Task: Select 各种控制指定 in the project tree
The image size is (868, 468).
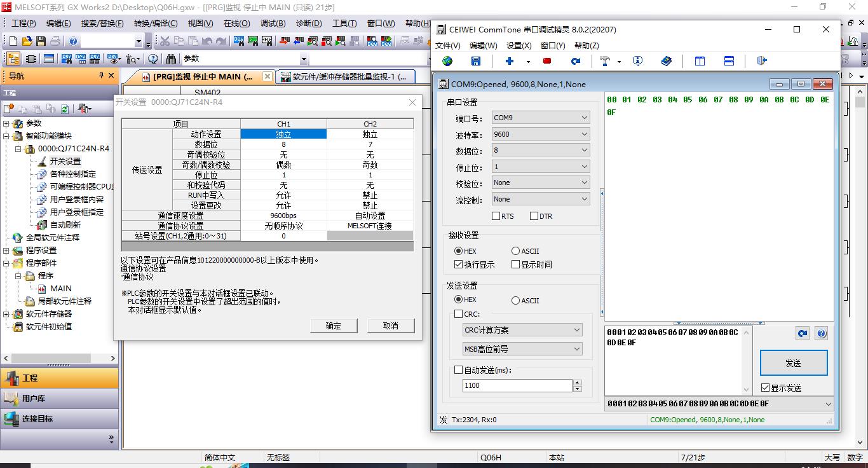Action: coord(73,174)
